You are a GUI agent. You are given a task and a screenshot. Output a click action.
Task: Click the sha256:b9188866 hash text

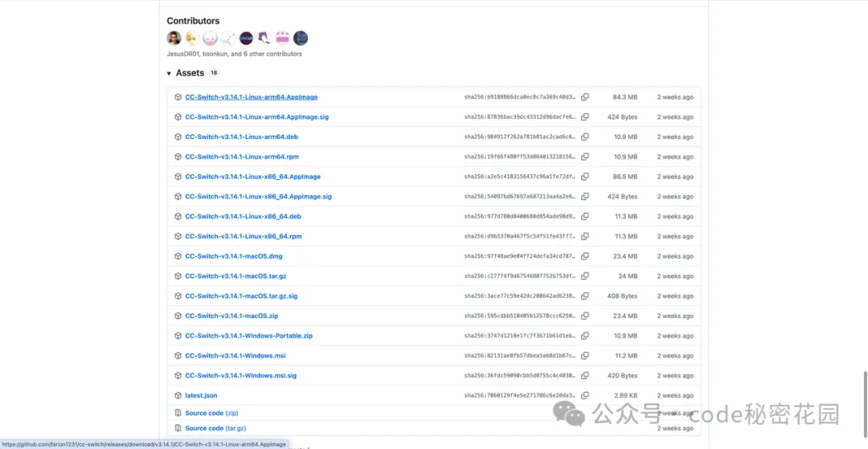pos(520,96)
